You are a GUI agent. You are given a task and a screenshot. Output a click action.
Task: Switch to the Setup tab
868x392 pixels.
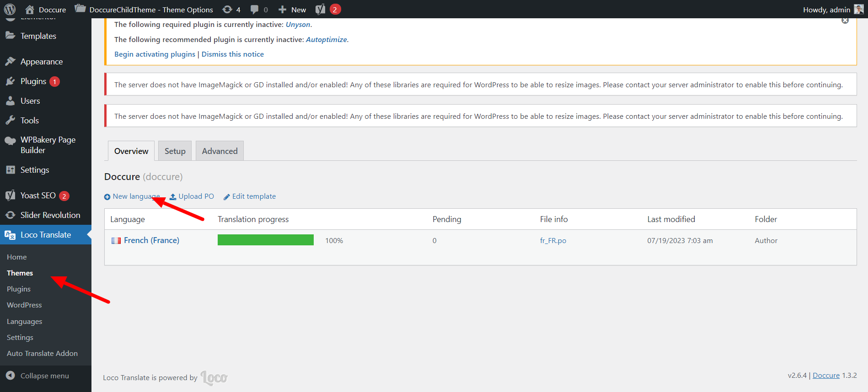(x=175, y=151)
